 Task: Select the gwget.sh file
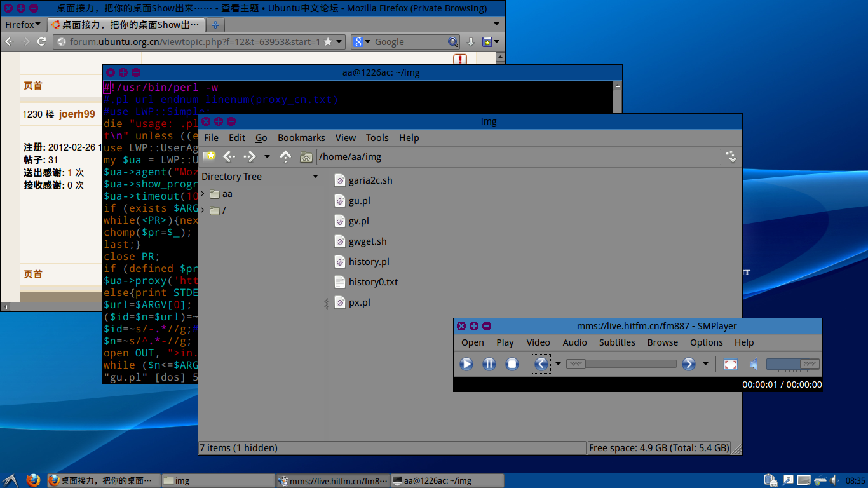pyautogui.click(x=360, y=241)
